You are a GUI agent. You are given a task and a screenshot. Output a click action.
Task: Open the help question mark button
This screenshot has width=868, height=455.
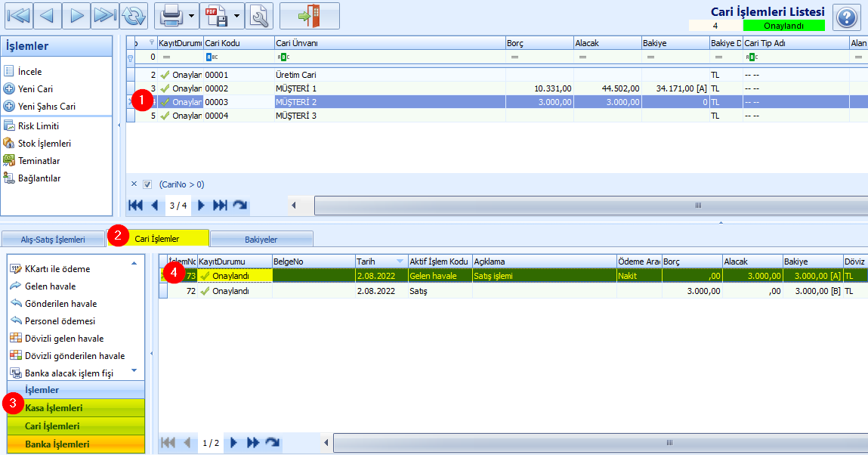point(846,17)
